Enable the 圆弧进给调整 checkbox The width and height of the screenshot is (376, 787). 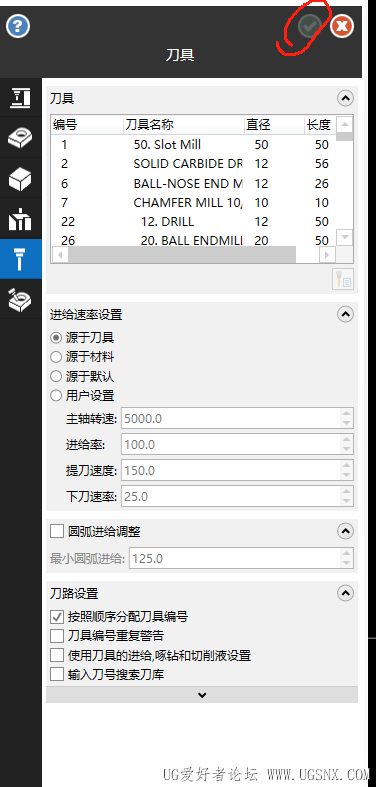tap(57, 532)
